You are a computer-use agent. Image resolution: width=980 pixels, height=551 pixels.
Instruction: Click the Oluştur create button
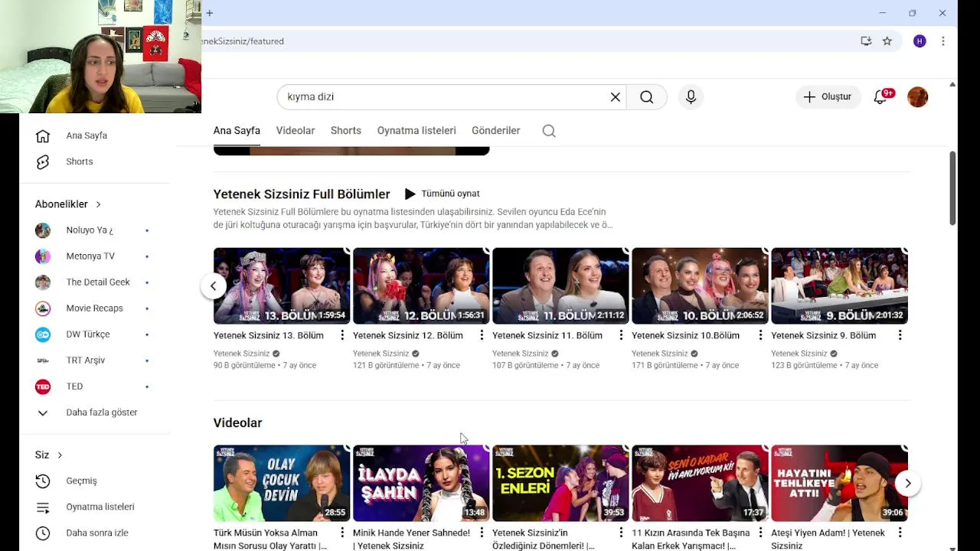pyautogui.click(x=828, y=97)
